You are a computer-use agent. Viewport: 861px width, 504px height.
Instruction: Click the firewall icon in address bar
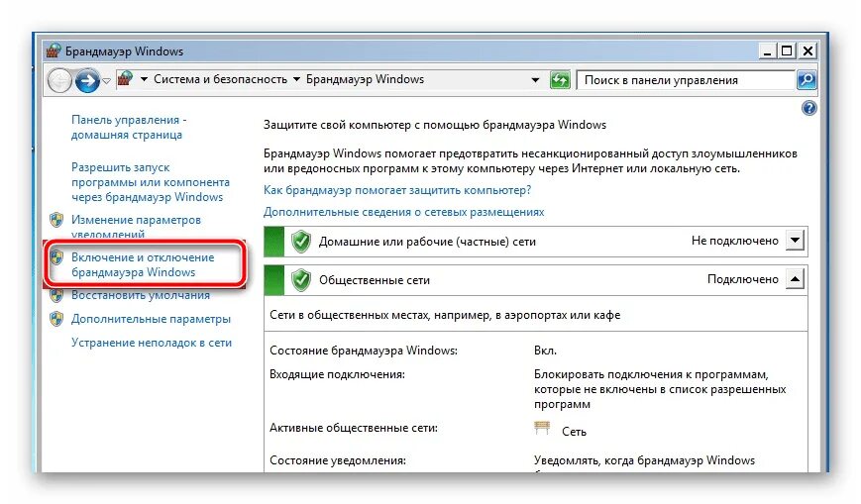126,79
